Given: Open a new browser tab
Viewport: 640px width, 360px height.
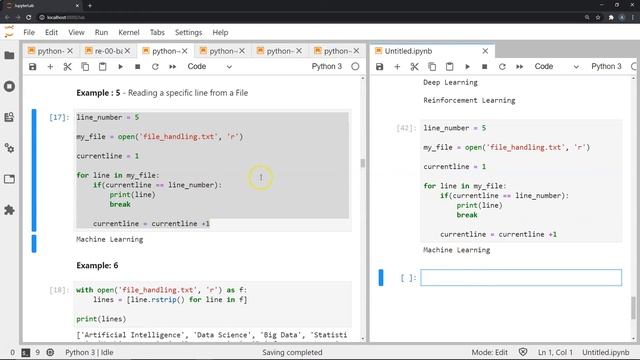Looking at the screenshot, I should click(x=90, y=6).
